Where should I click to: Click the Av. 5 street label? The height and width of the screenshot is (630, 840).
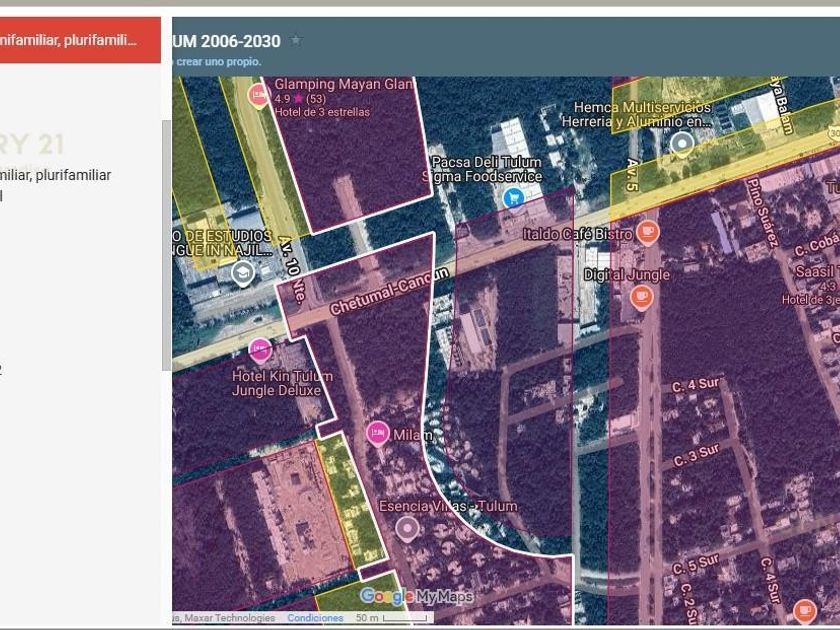click(x=633, y=175)
